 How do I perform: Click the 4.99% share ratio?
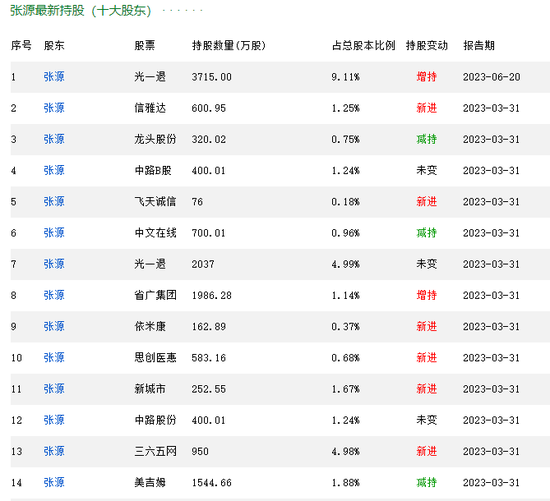(346, 265)
